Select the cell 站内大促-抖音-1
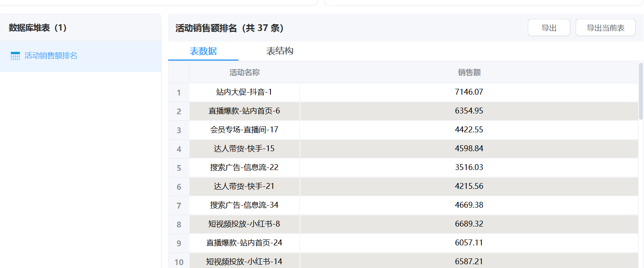644x268 pixels. point(244,92)
